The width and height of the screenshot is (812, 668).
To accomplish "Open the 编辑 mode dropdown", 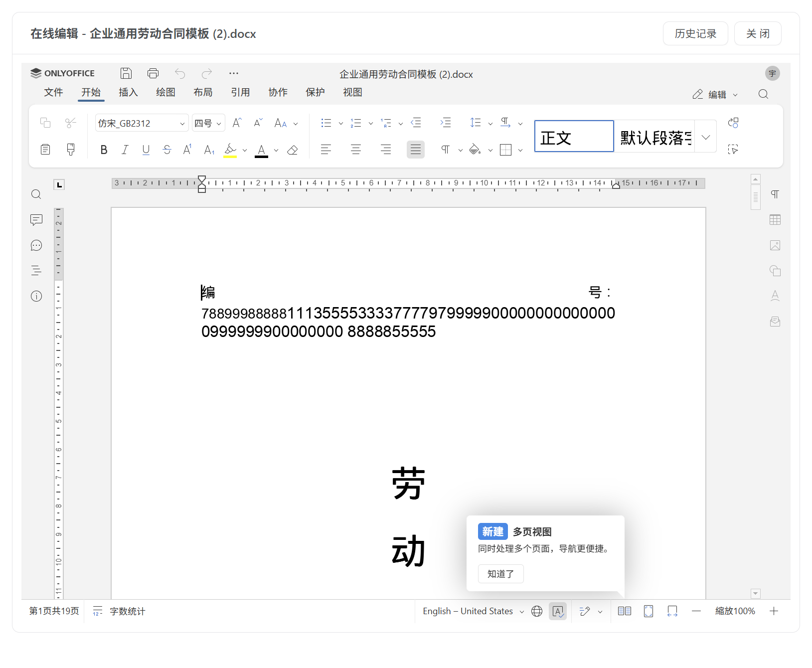I will point(715,95).
